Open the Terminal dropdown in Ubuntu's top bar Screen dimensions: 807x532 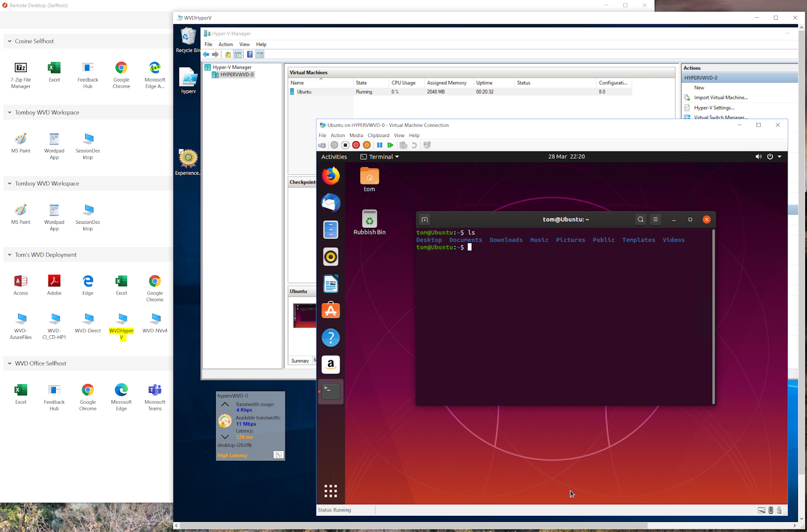point(379,156)
